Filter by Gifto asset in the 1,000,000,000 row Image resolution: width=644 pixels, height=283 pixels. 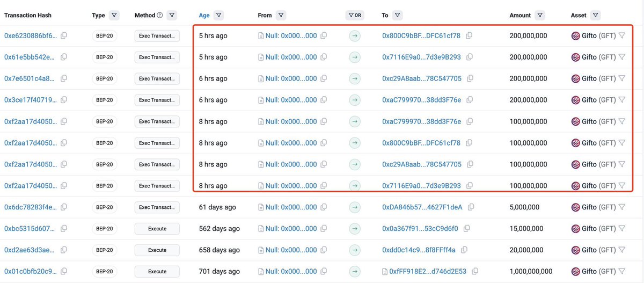(621, 272)
